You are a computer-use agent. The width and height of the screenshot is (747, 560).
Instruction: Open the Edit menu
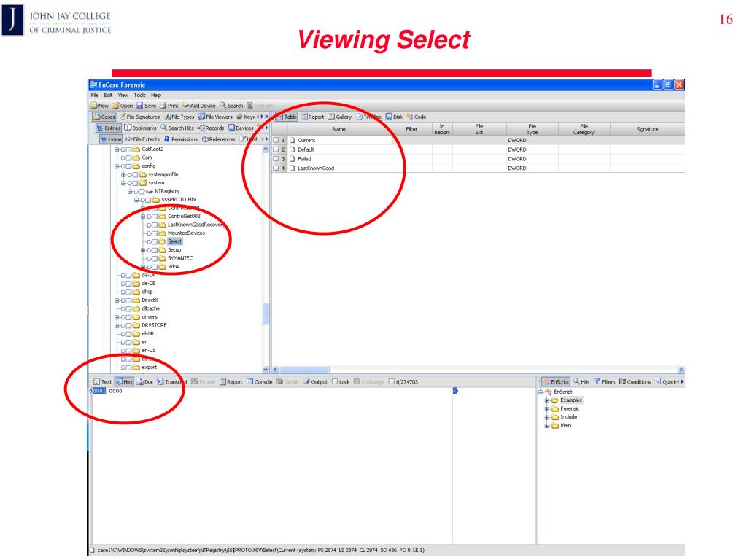click(108, 96)
